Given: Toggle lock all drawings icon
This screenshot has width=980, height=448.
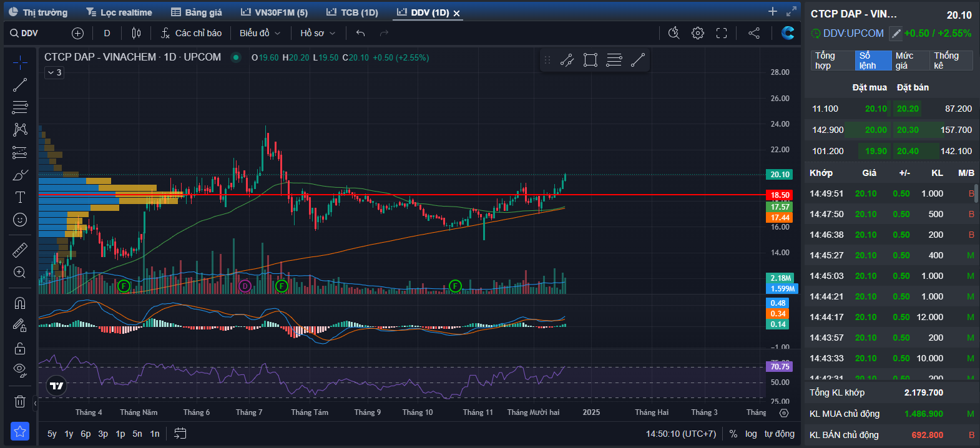Looking at the screenshot, I should point(20,348).
